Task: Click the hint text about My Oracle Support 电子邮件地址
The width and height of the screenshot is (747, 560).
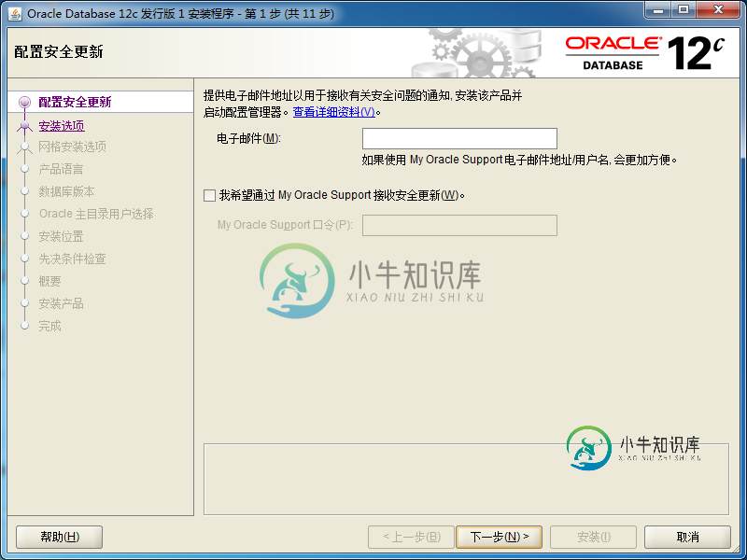Action: [x=519, y=160]
